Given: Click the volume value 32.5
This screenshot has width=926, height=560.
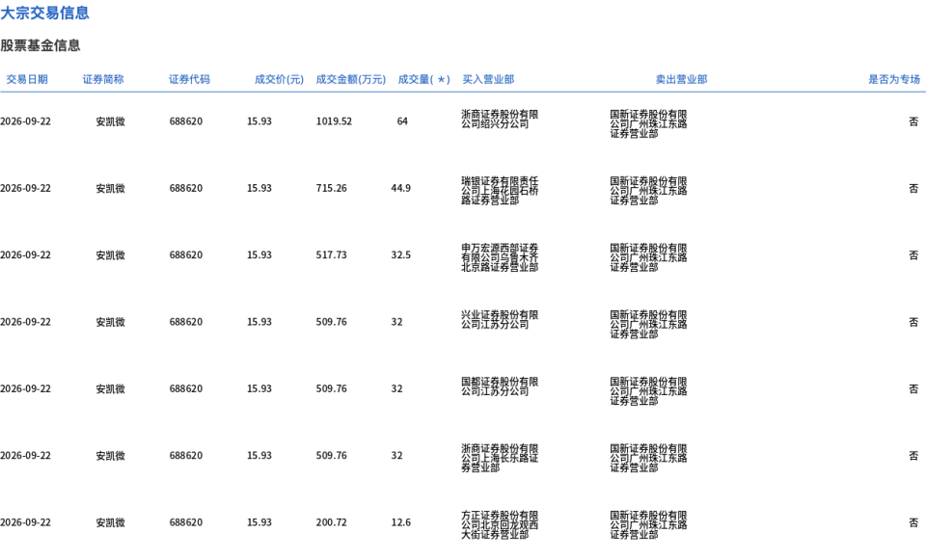Looking at the screenshot, I should click(400, 254).
